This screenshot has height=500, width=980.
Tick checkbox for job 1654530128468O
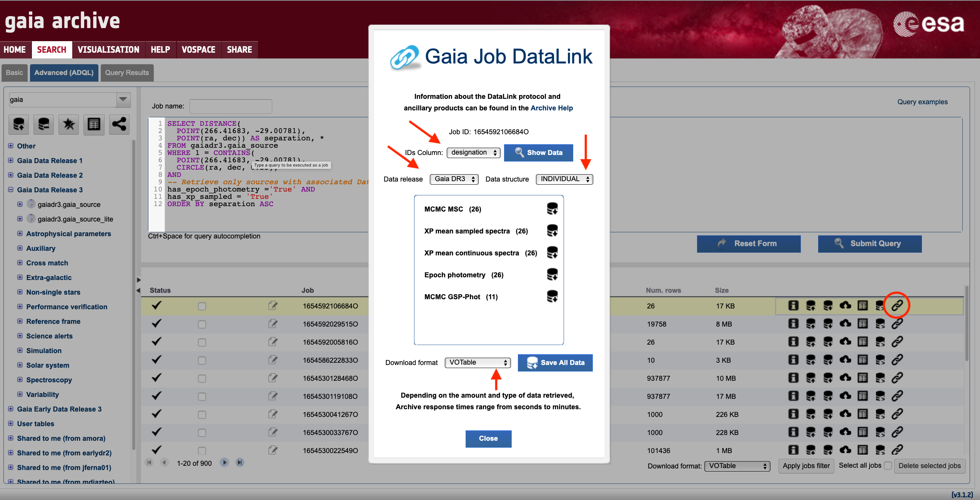[x=202, y=378]
